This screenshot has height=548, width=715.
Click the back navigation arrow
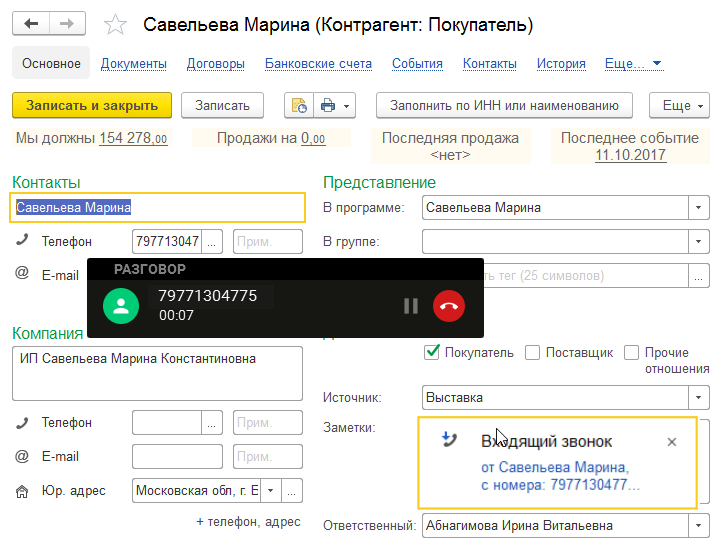pyautogui.click(x=33, y=23)
